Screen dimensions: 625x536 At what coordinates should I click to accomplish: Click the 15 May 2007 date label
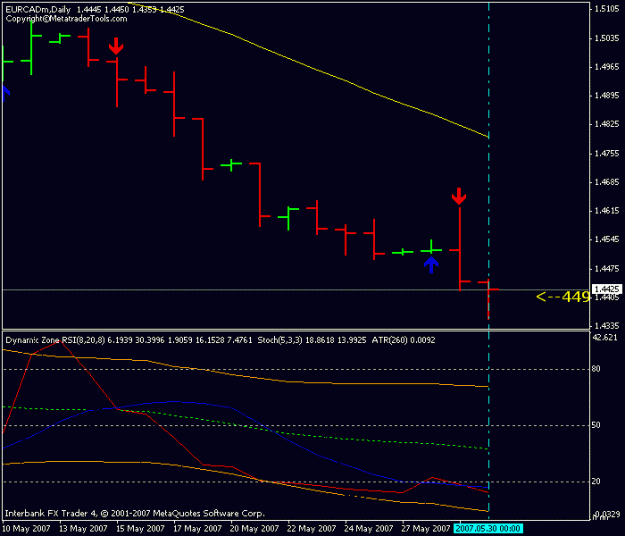(141, 529)
